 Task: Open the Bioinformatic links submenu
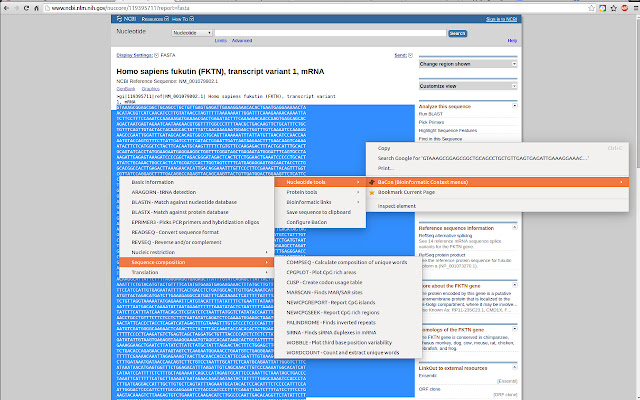[x=320, y=202]
